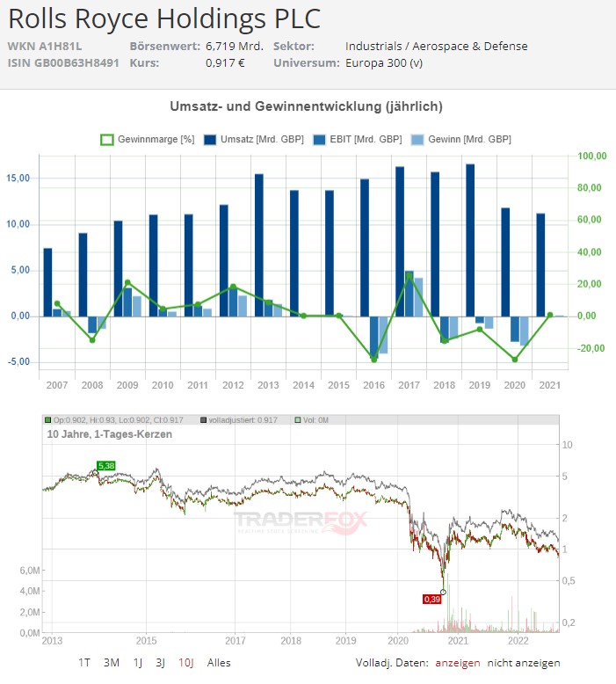Click the 2015 label on price chart axis
616x684 pixels.
point(146,641)
